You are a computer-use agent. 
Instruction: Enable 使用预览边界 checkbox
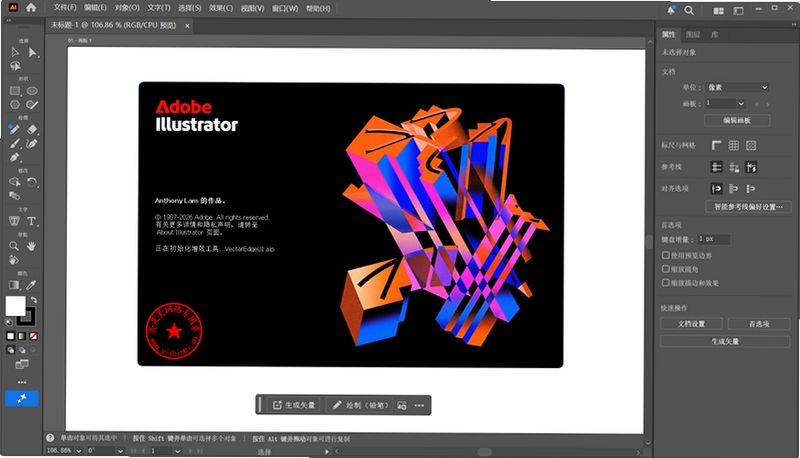click(666, 255)
